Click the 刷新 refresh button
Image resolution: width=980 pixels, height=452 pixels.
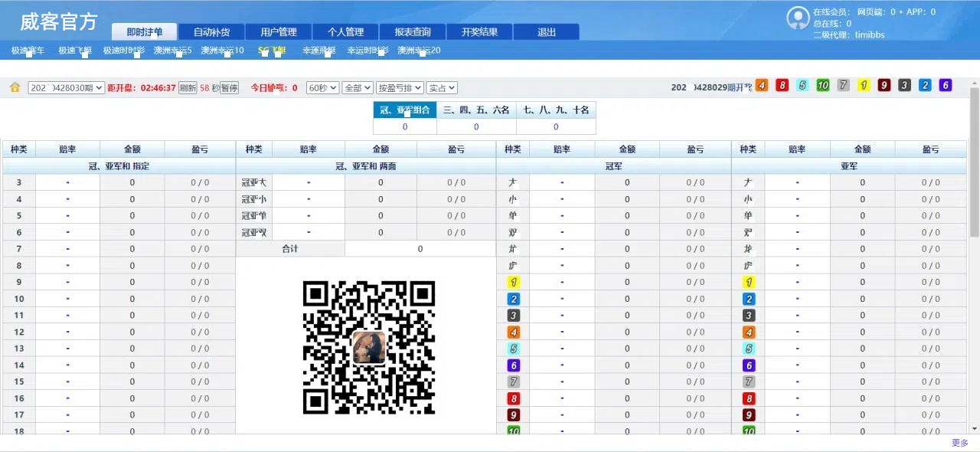(188, 88)
